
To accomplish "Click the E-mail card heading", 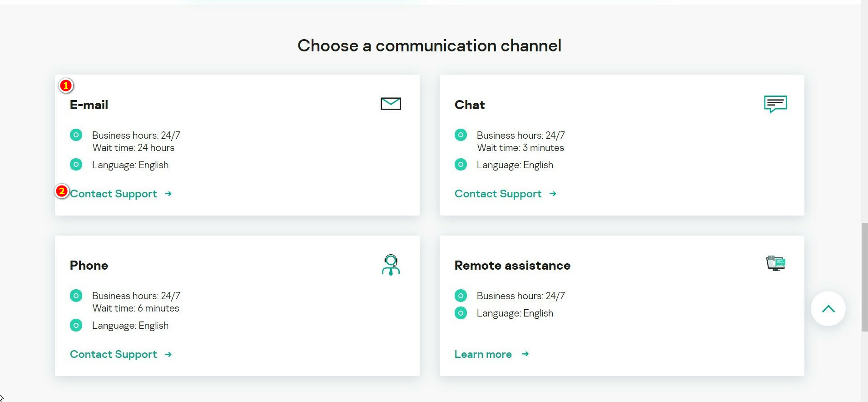I will [89, 105].
